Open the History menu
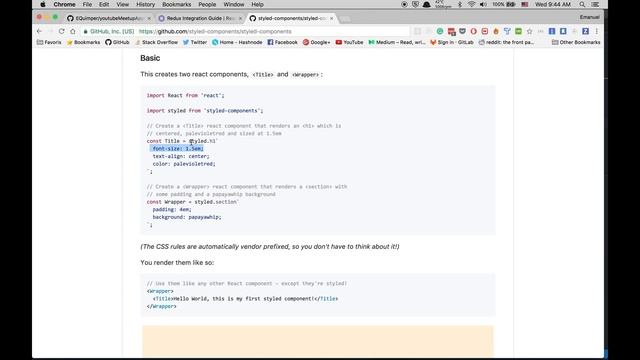This screenshot has height=360, width=640. pyautogui.click(x=145, y=4)
